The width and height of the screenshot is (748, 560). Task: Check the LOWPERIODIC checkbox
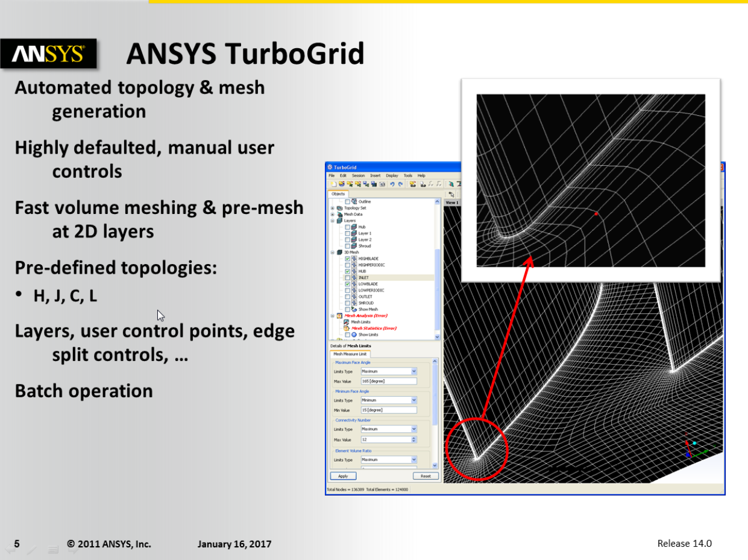tap(347, 291)
